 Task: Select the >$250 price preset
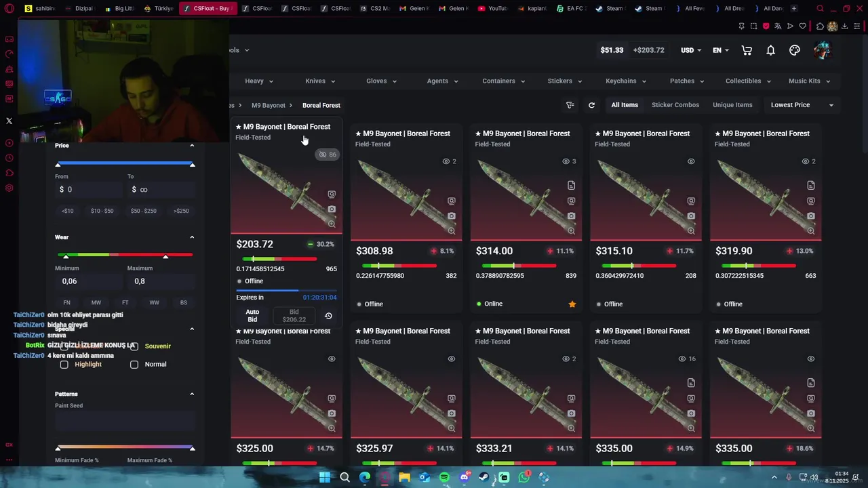(181, 211)
